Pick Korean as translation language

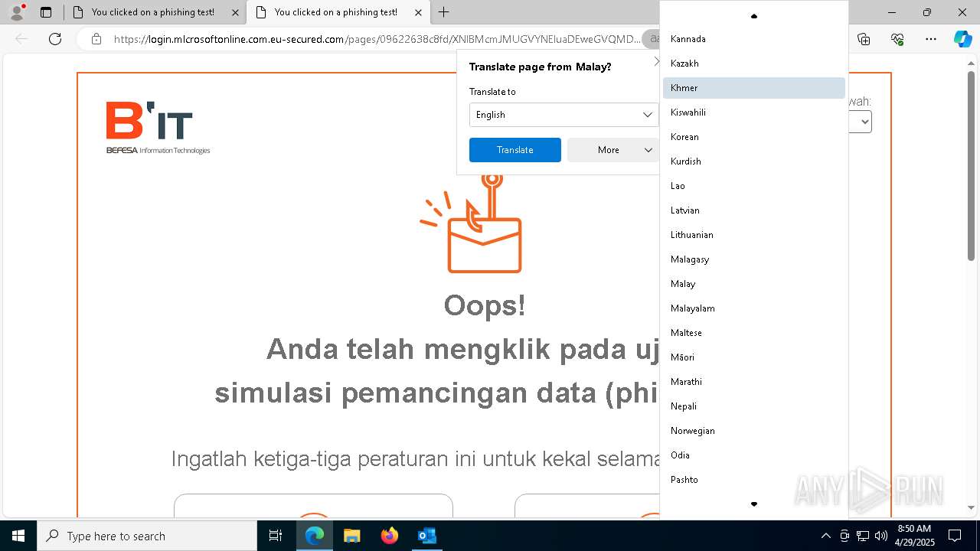click(754, 137)
